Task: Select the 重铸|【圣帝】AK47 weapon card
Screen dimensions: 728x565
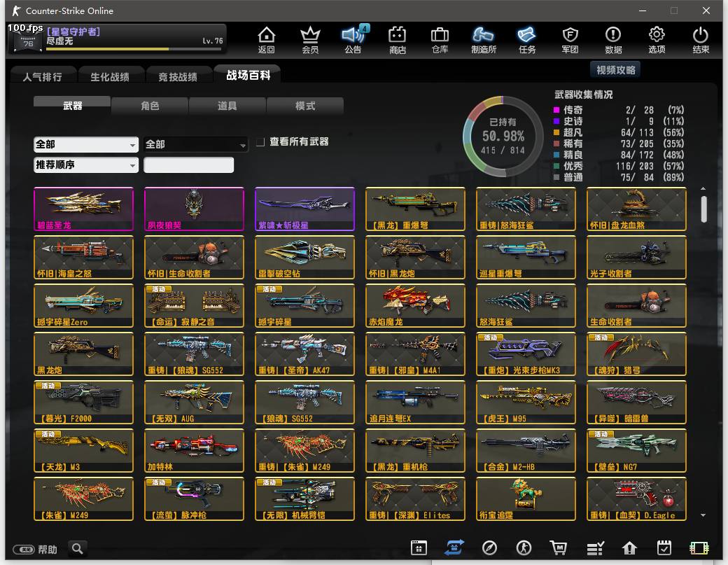Action: pos(304,354)
